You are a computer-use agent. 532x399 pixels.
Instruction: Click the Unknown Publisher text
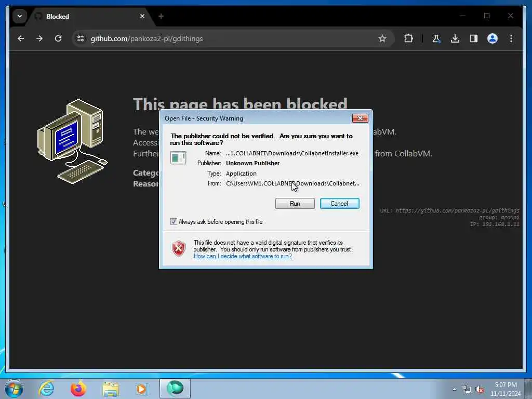click(x=253, y=163)
